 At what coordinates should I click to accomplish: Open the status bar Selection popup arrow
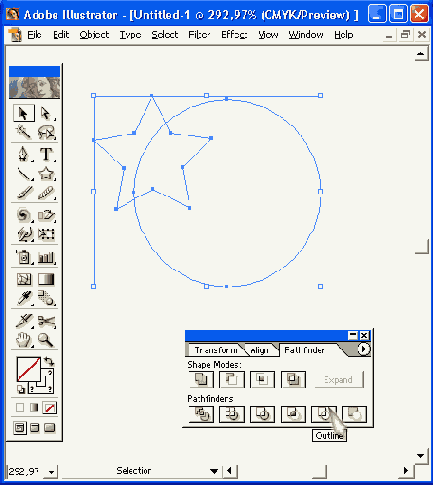(214, 471)
